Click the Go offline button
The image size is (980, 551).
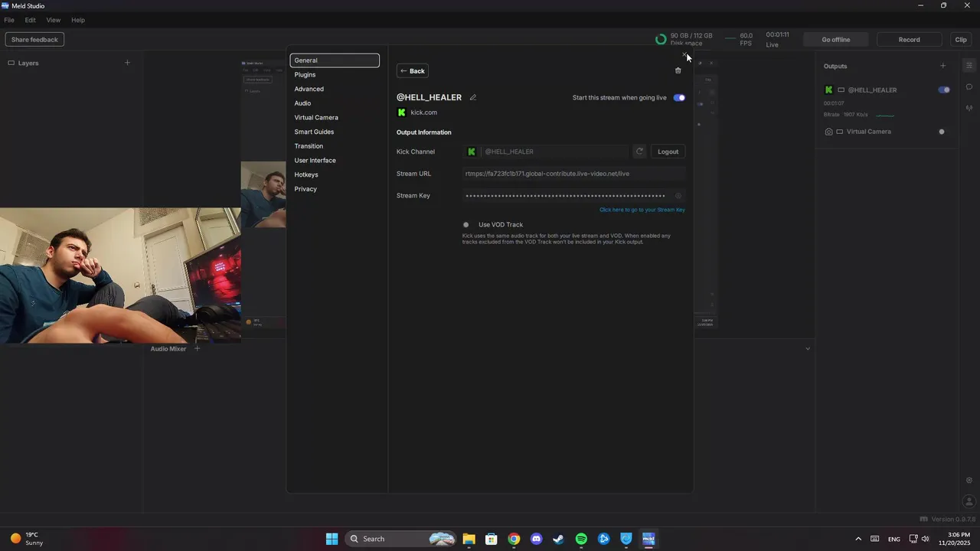click(835, 40)
